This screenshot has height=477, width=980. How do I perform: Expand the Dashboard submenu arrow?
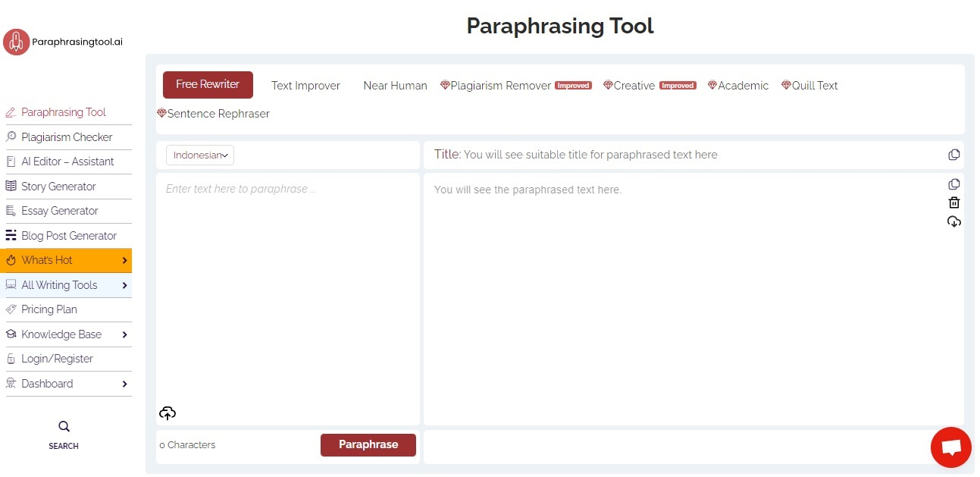click(x=124, y=384)
